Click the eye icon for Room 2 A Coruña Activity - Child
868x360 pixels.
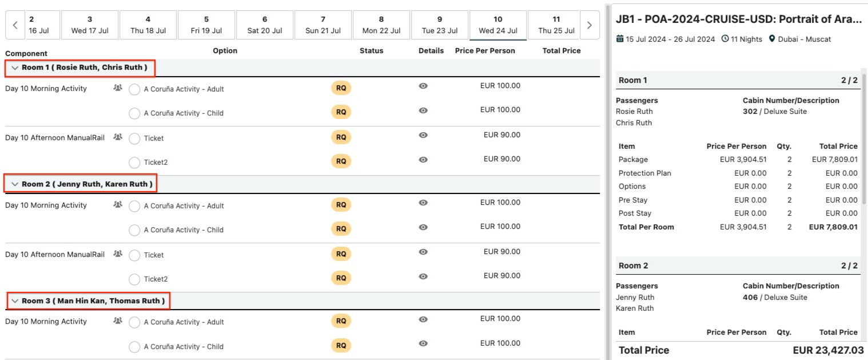pos(423,227)
